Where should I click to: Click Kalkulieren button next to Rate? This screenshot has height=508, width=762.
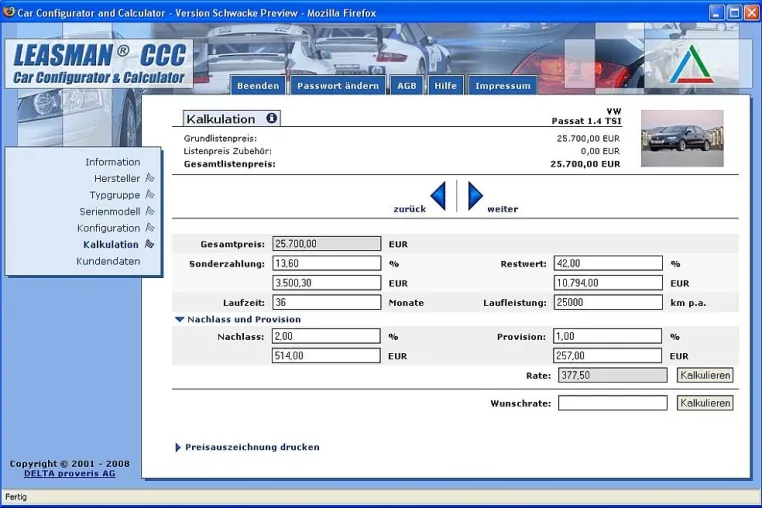(x=705, y=375)
